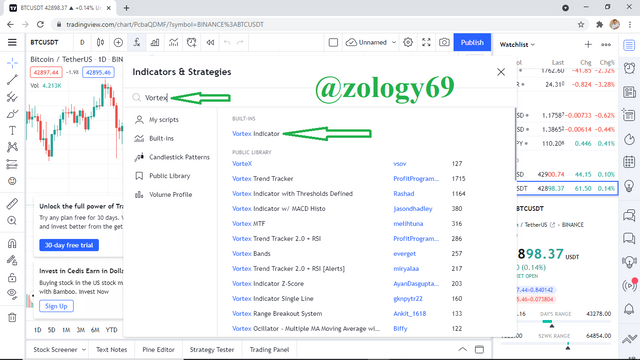Open the Pine Editor tab

pos(158,349)
